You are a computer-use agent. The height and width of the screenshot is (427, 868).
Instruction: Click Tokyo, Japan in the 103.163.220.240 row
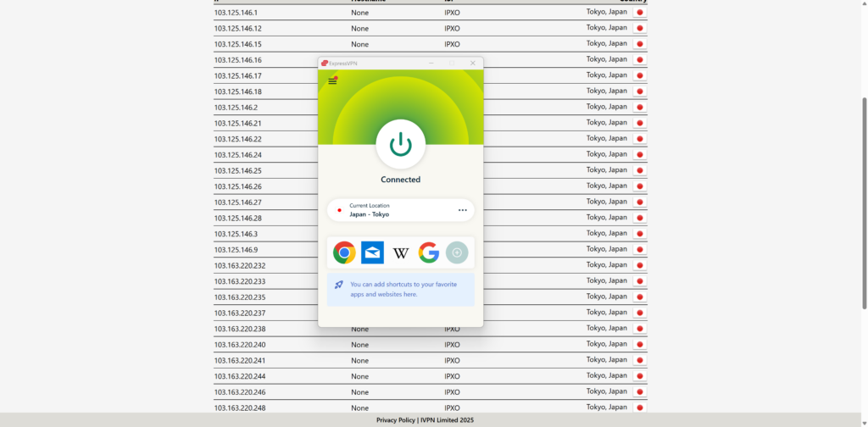pos(607,344)
